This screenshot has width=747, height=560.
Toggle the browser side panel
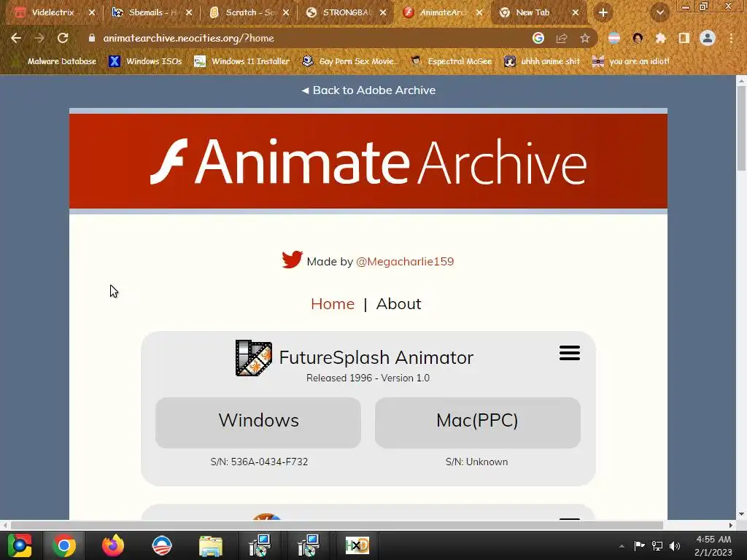coord(684,38)
